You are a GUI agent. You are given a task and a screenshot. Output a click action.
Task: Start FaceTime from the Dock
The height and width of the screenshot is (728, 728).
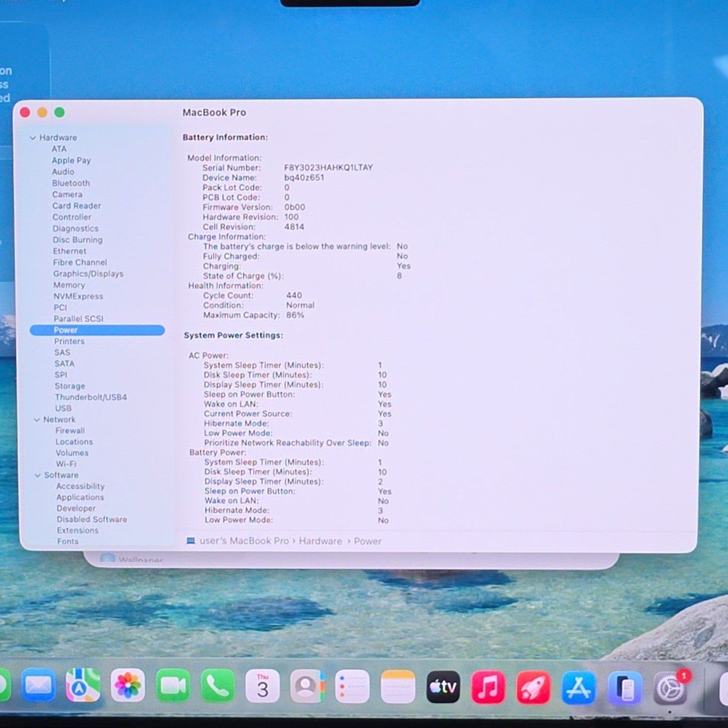(x=173, y=685)
